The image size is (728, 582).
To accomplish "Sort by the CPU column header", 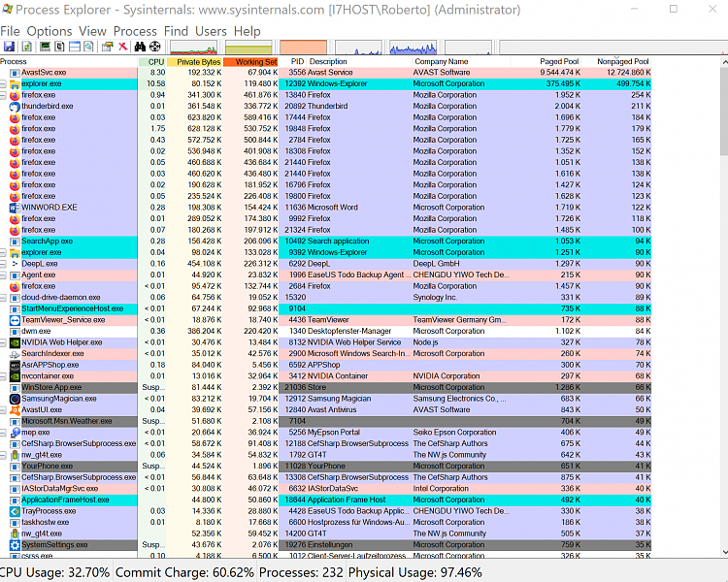I will pos(151,62).
